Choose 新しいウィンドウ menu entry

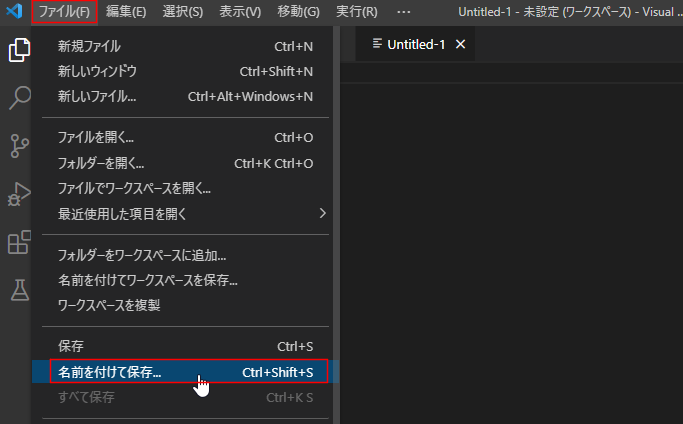186,71
